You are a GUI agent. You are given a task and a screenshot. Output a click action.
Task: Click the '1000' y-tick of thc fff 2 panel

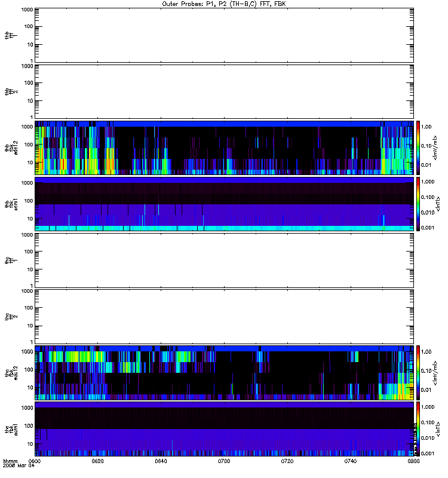(27, 291)
